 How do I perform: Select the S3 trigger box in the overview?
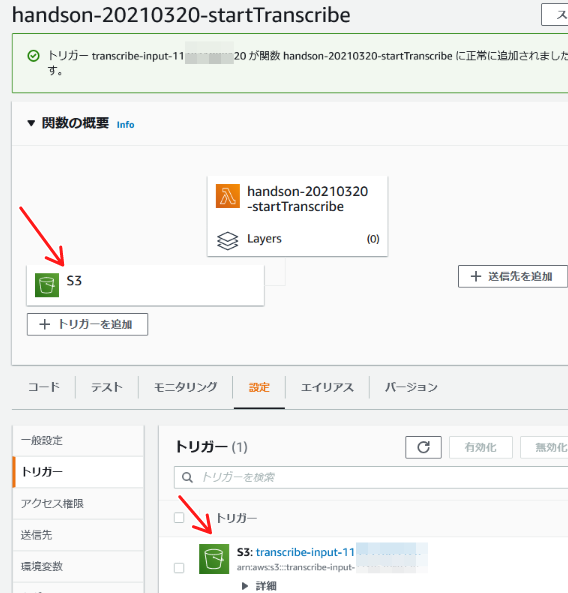click(x=145, y=285)
